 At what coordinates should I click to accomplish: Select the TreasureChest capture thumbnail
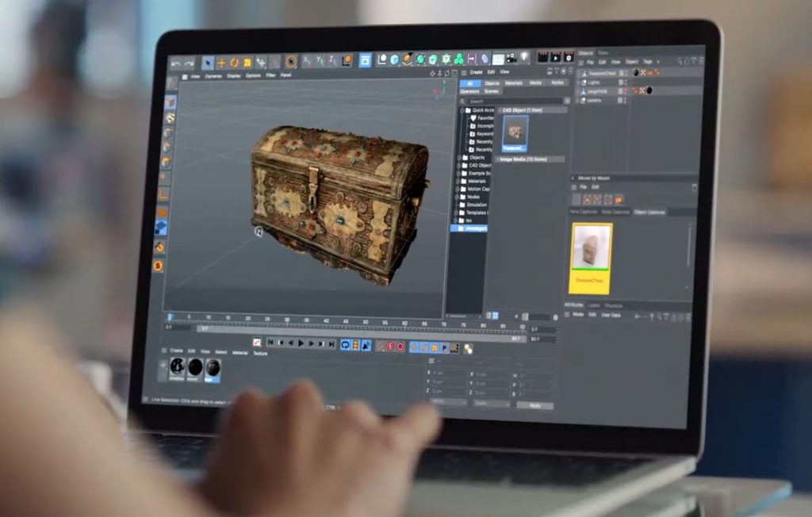pyautogui.click(x=591, y=257)
